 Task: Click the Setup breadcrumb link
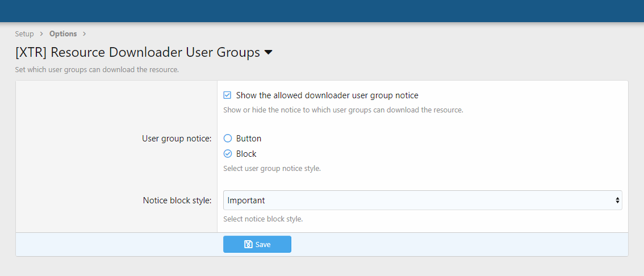24,34
